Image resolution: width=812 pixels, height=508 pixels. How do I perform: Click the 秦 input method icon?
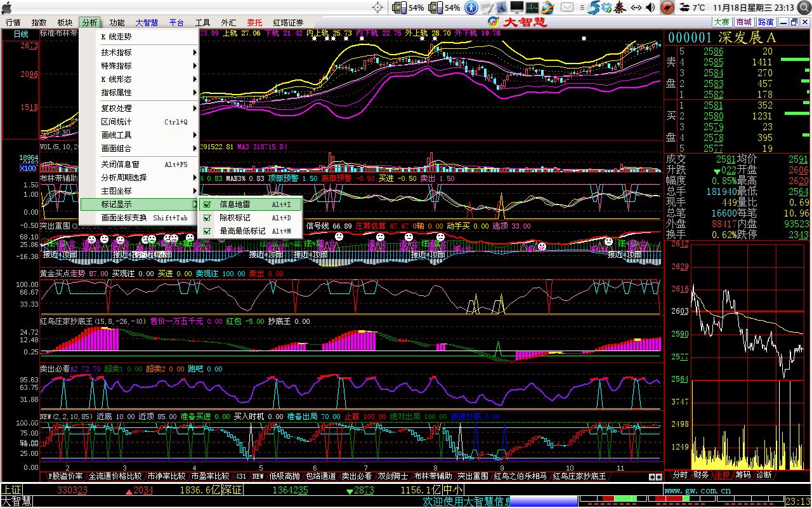620,8
